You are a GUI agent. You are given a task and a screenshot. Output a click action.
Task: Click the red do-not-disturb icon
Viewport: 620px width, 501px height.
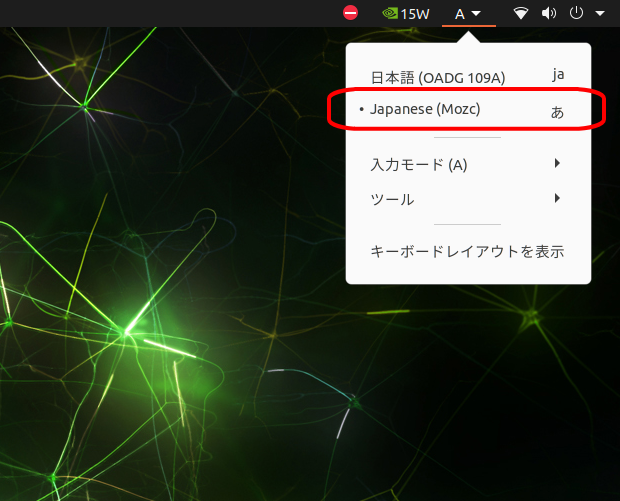pos(350,13)
